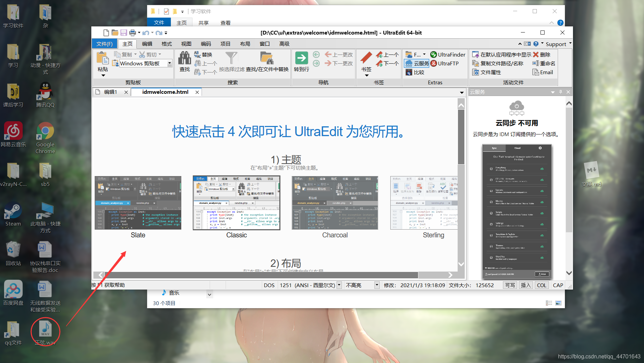This screenshot has height=363, width=644.
Task: Click the Cloud services (云服务) button
Action: (x=417, y=63)
